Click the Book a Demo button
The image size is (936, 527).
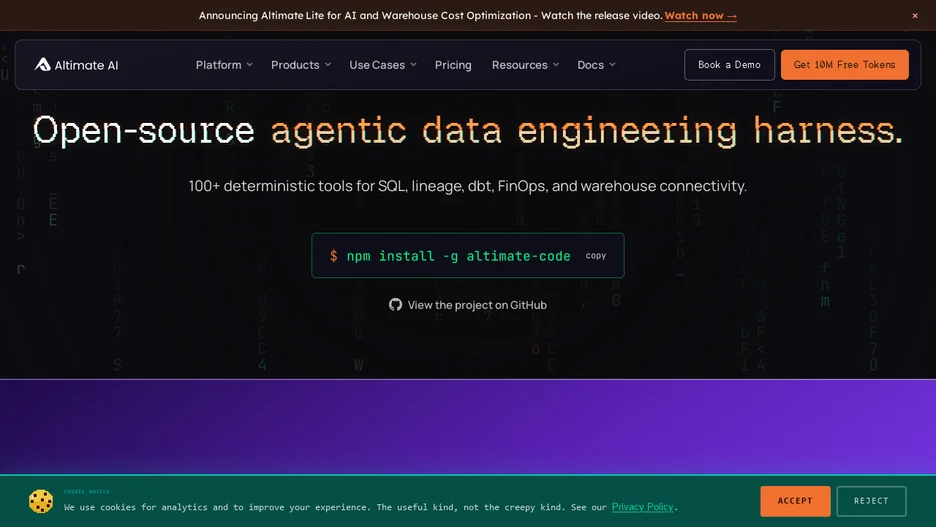coord(729,64)
